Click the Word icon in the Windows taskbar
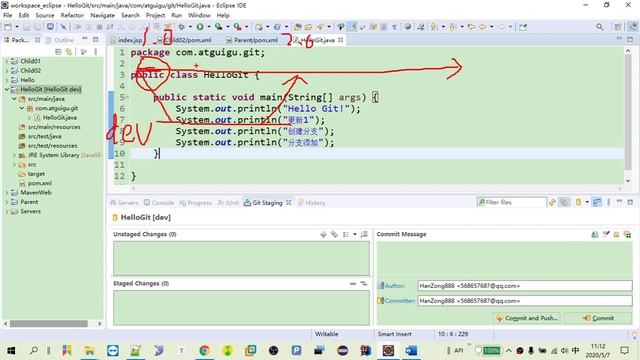The image size is (640, 360). click(411, 350)
